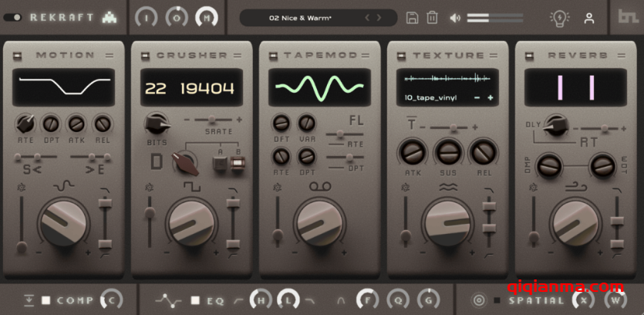Grab the Reverb module reorder handle

(622, 56)
